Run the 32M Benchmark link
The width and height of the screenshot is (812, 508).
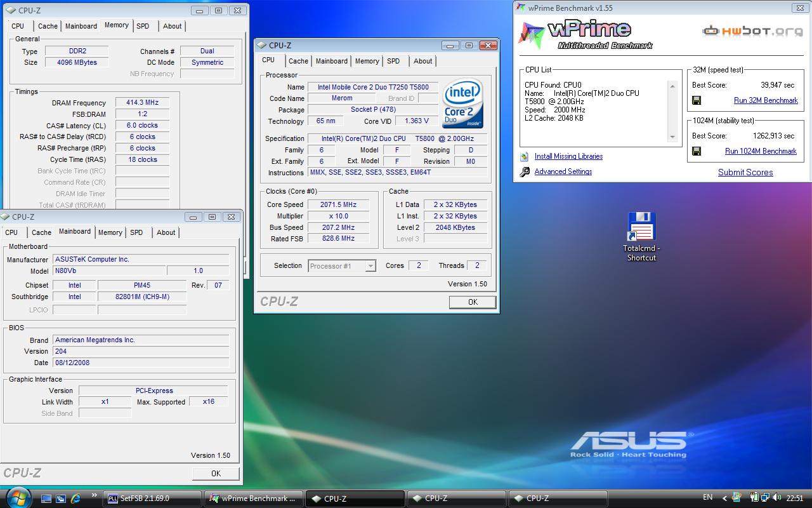click(766, 100)
